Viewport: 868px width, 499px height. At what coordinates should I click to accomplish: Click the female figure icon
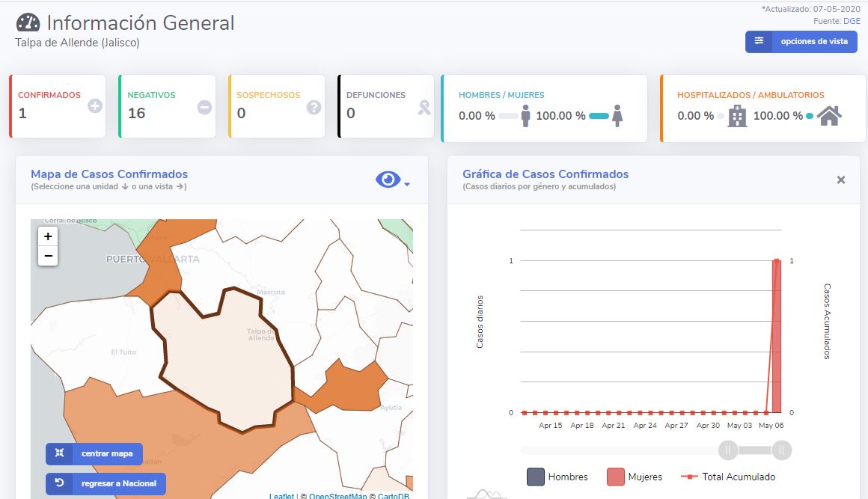click(x=618, y=116)
